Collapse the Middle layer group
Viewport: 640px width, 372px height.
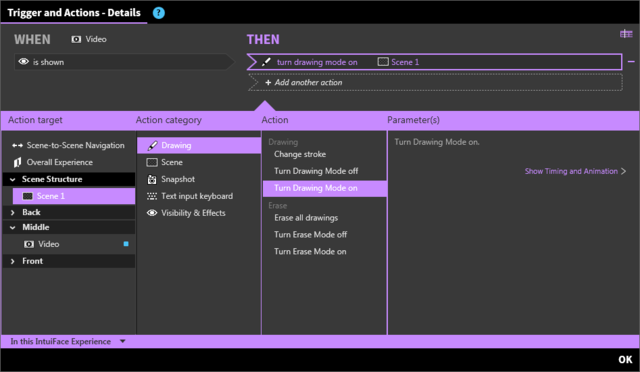pyautogui.click(x=13, y=227)
